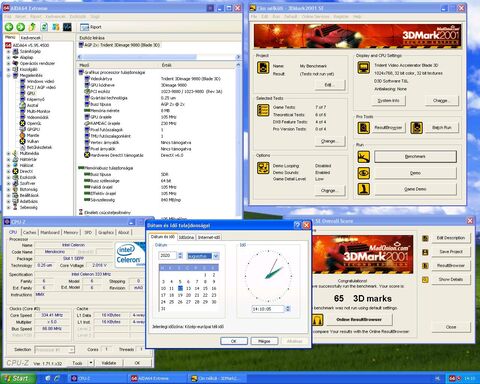Click the AIDA64 tray icon in system tray

point(452,378)
